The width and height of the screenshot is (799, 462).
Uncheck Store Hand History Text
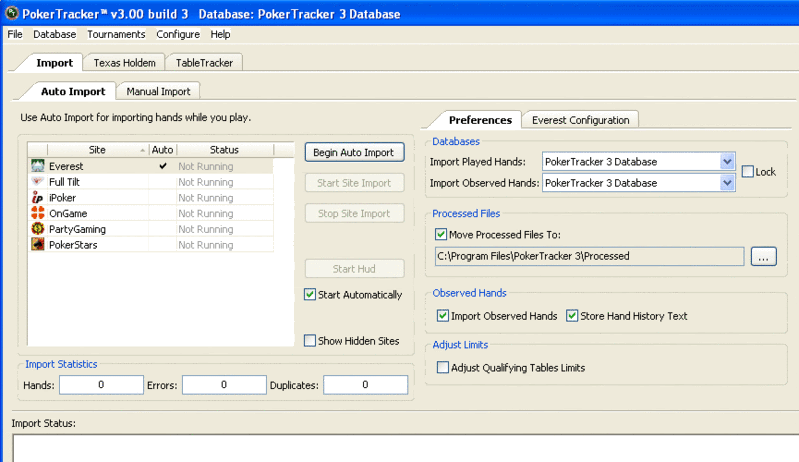[x=572, y=316]
